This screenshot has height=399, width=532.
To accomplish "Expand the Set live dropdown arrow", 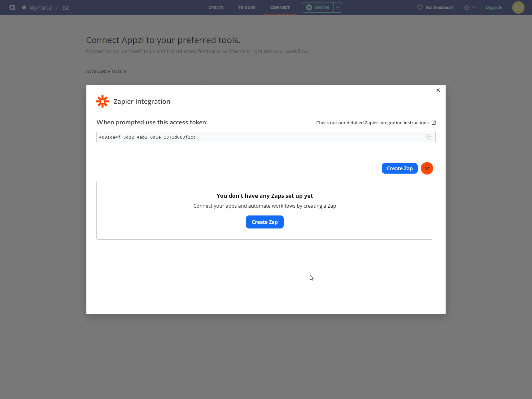I will click(338, 7).
